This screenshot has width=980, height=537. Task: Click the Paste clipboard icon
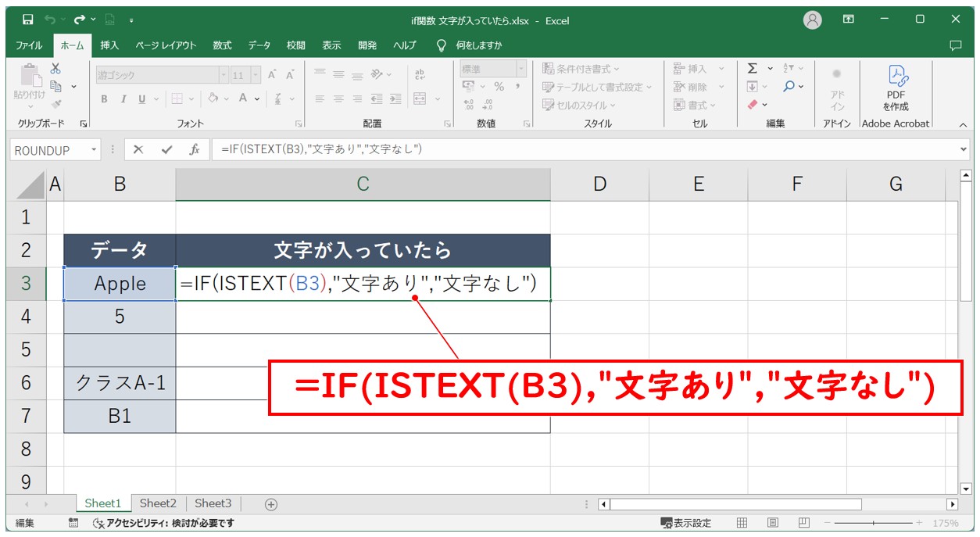click(29, 81)
